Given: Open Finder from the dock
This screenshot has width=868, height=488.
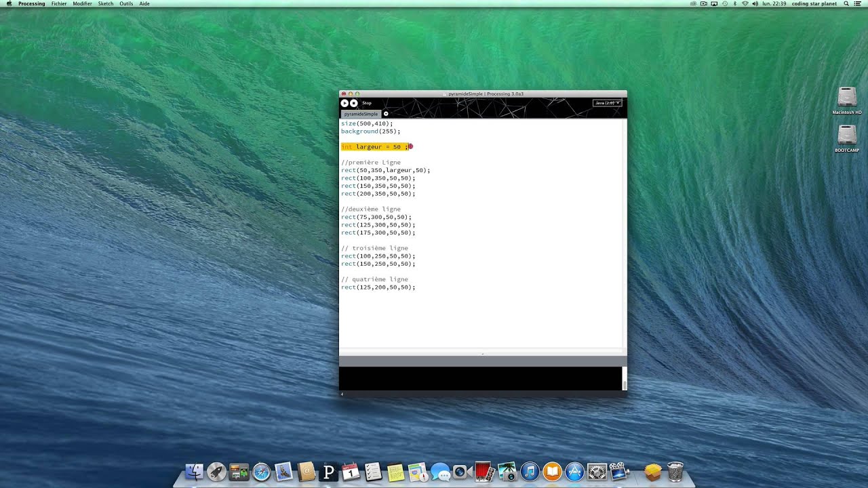Looking at the screenshot, I should (195, 472).
